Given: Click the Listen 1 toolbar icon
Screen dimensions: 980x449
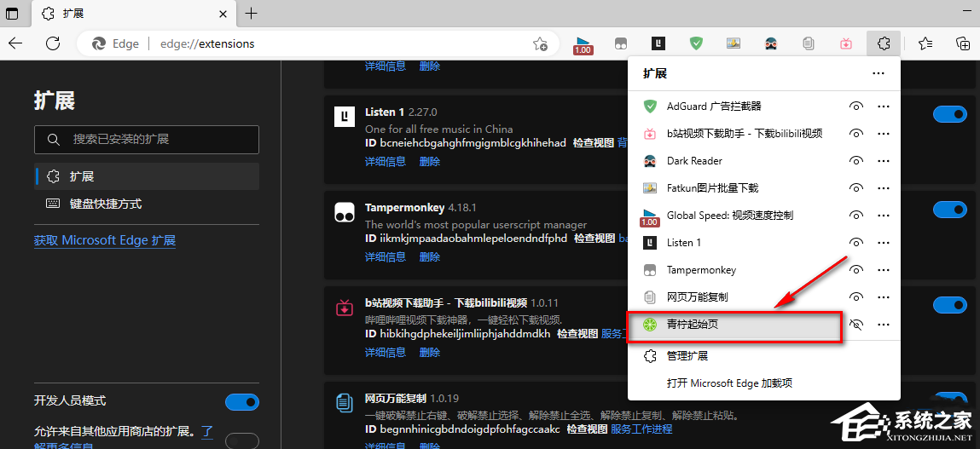Looking at the screenshot, I should pyautogui.click(x=658, y=43).
